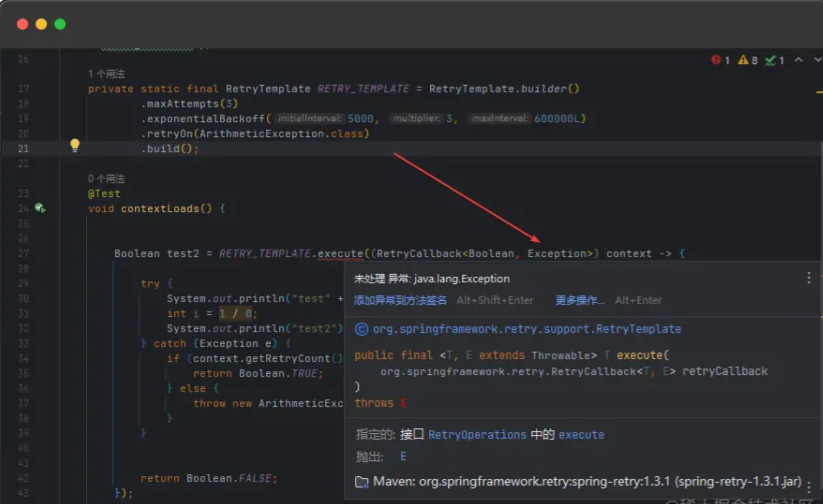Click the .maxAttempts(3) call
823x504 pixels.
[x=189, y=104]
